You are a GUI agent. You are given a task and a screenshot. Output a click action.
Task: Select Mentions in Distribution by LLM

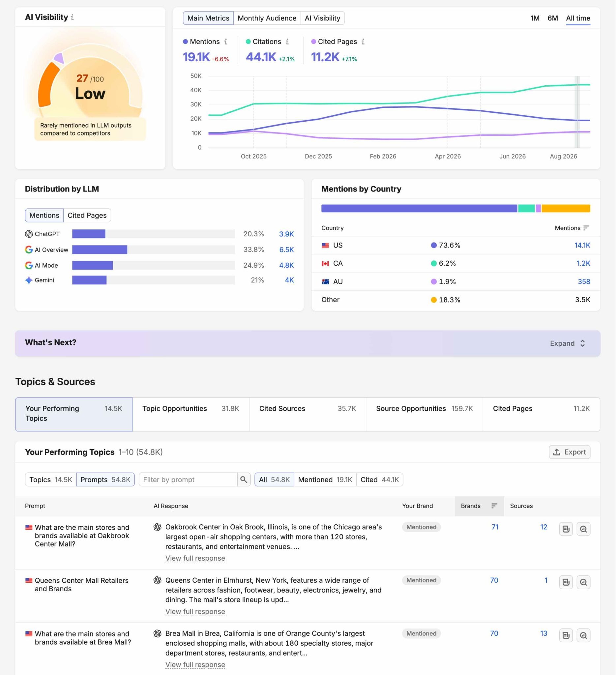pyautogui.click(x=44, y=215)
